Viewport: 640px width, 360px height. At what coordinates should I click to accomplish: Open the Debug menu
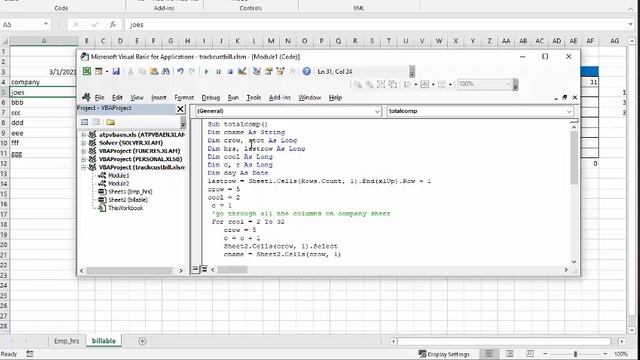211,98
